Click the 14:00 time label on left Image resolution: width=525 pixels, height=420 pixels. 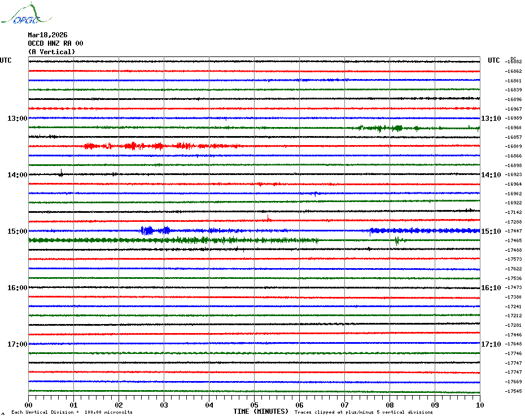tap(17, 175)
